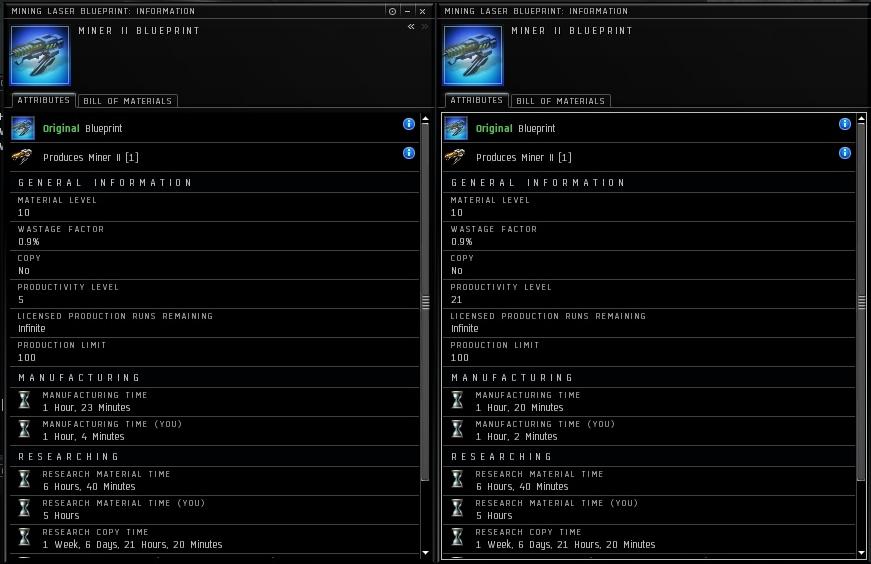Select Productivity Level value 5 in left window
871x564 pixels.
pyautogui.click(x=21, y=300)
